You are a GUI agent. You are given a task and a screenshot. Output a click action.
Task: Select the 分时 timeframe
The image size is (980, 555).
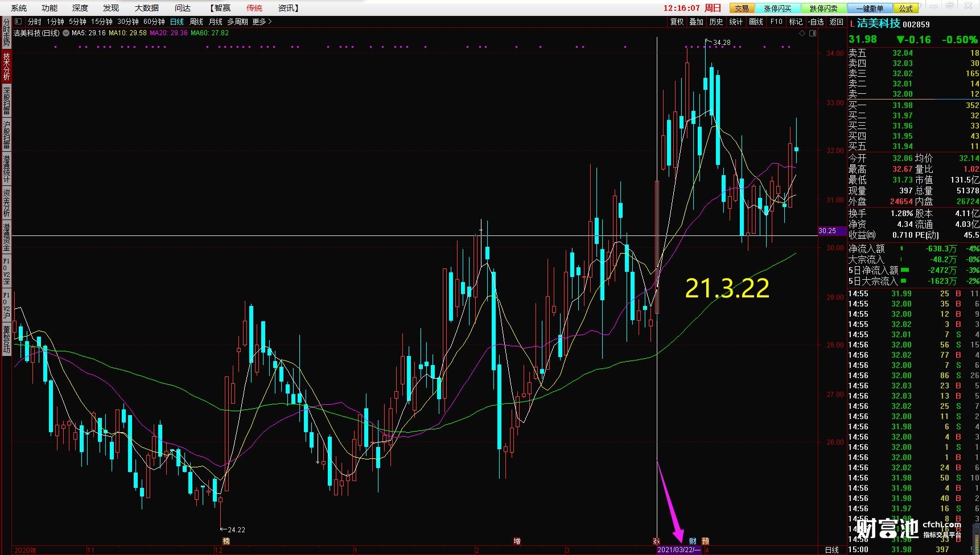(x=35, y=22)
